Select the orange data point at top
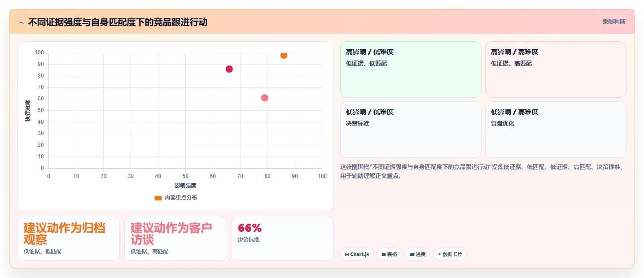 (x=284, y=55)
